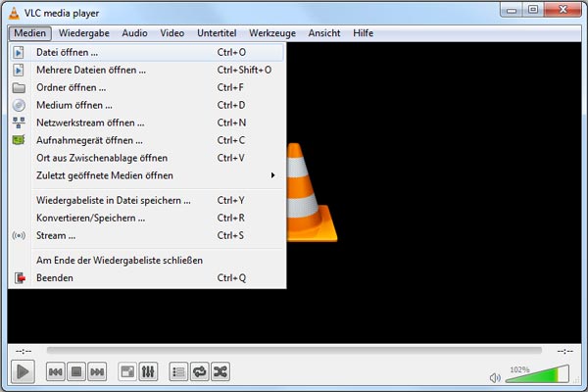The height and width of the screenshot is (392, 588).
Task: Select Aufnahmegerät öffnen ... entry
Action: 147,140
